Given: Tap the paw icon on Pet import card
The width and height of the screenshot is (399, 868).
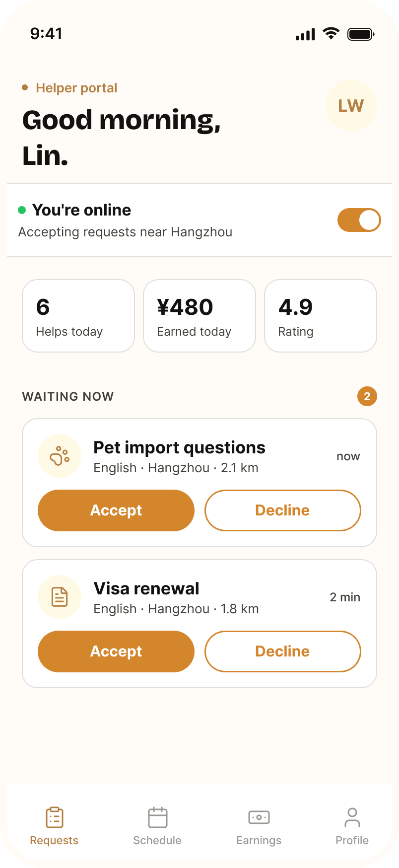Looking at the screenshot, I should coord(60,456).
